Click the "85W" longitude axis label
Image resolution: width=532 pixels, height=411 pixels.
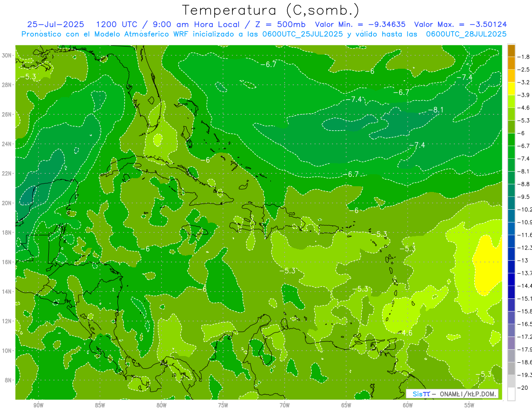click(x=100, y=405)
